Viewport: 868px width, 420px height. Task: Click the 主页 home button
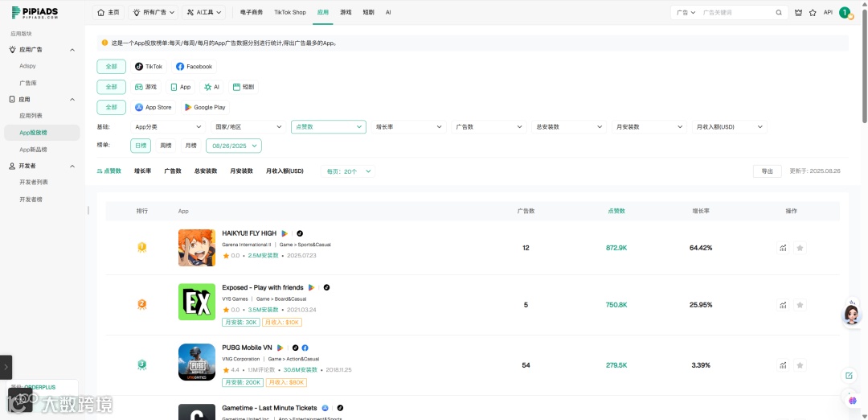pyautogui.click(x=108, y=12)
